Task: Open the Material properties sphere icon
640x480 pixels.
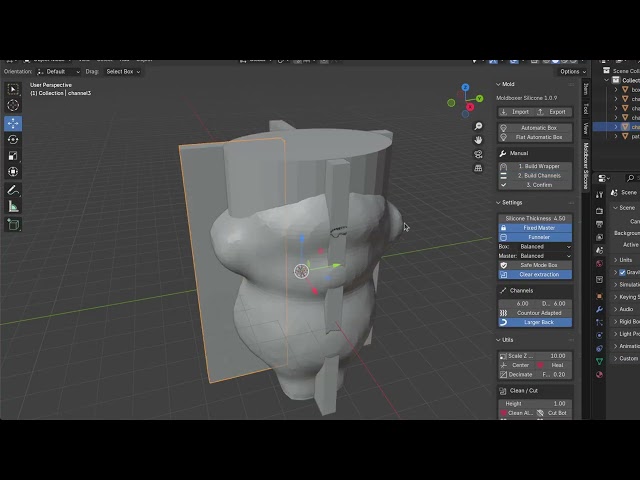Action: (x=599, y=375)
